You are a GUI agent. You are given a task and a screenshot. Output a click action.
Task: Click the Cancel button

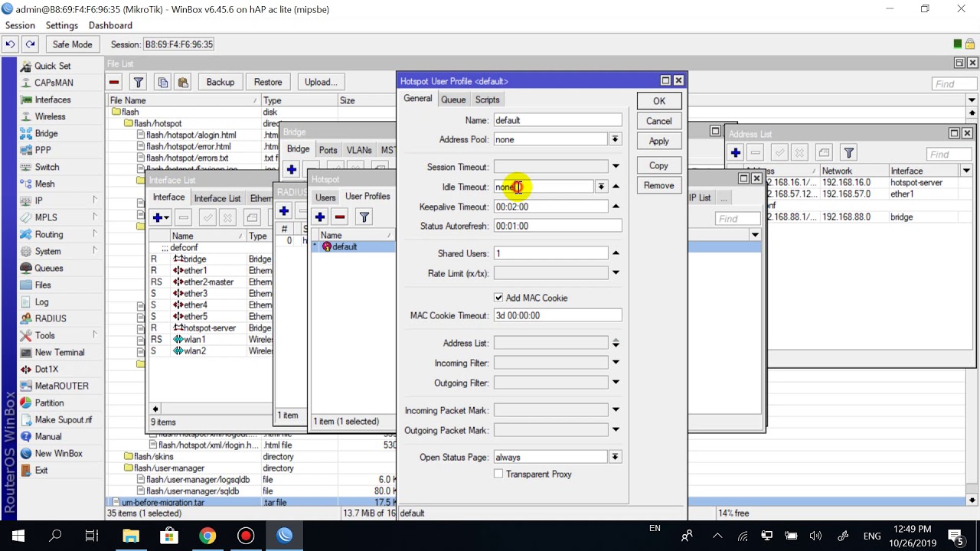click(659, 121)
